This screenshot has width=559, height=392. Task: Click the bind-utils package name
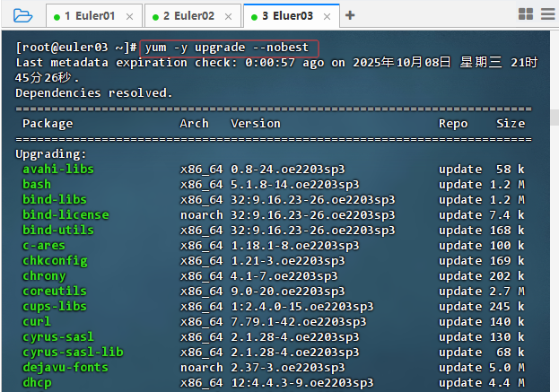click(x=58, y=231)
